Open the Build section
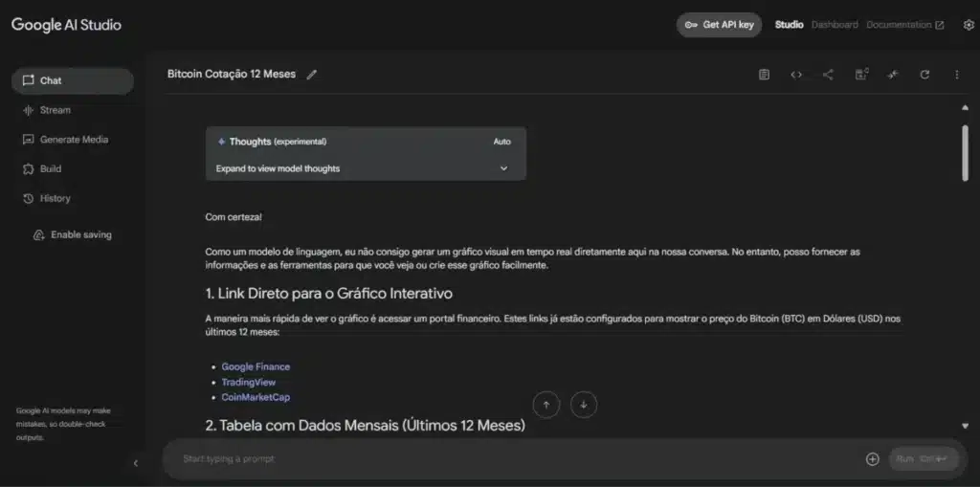The height and width of the screenshot is (487, 980). (x=42, y=168)
